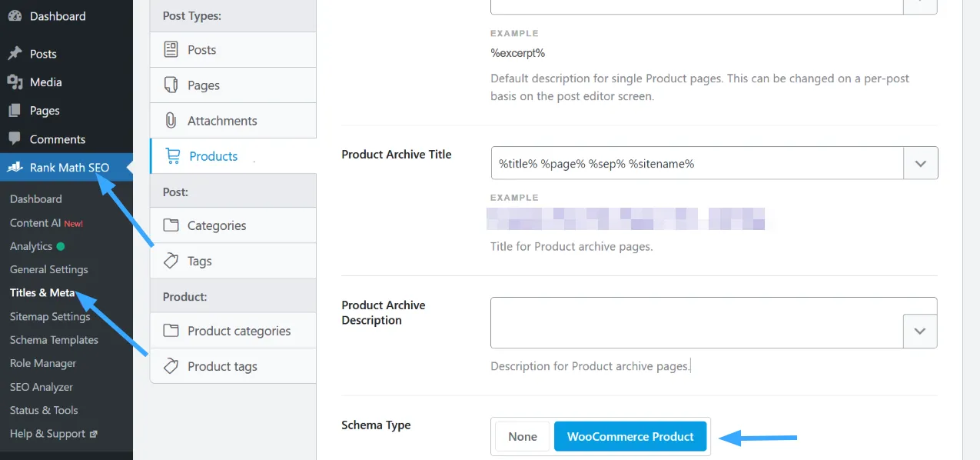
Task: Click the "Product:" section header
Action: pos(184,296)
